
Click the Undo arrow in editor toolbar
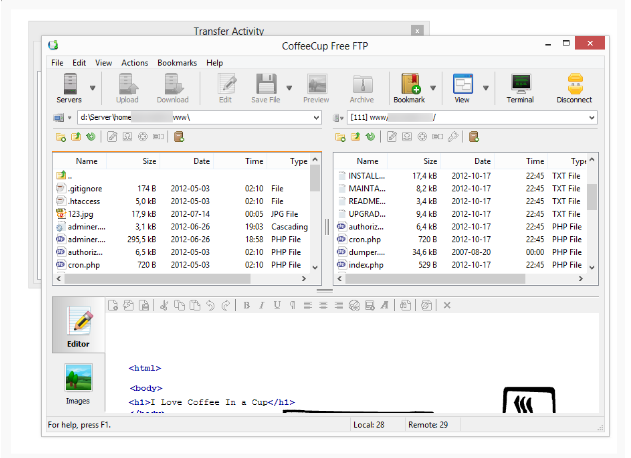point(210,305)
